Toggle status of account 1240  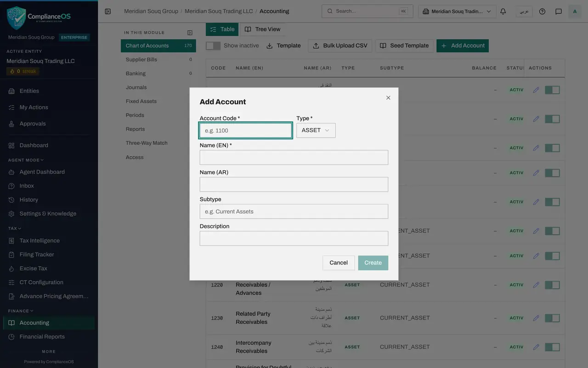(x=552, y=347)
